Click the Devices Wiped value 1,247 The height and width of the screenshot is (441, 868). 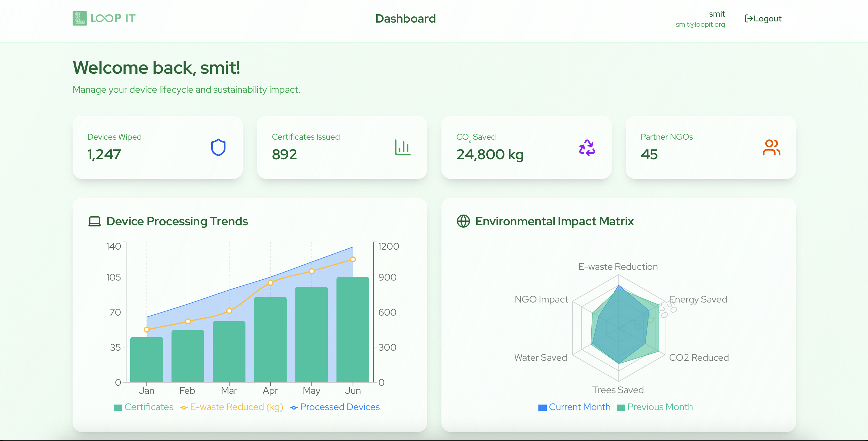(104, 155)
